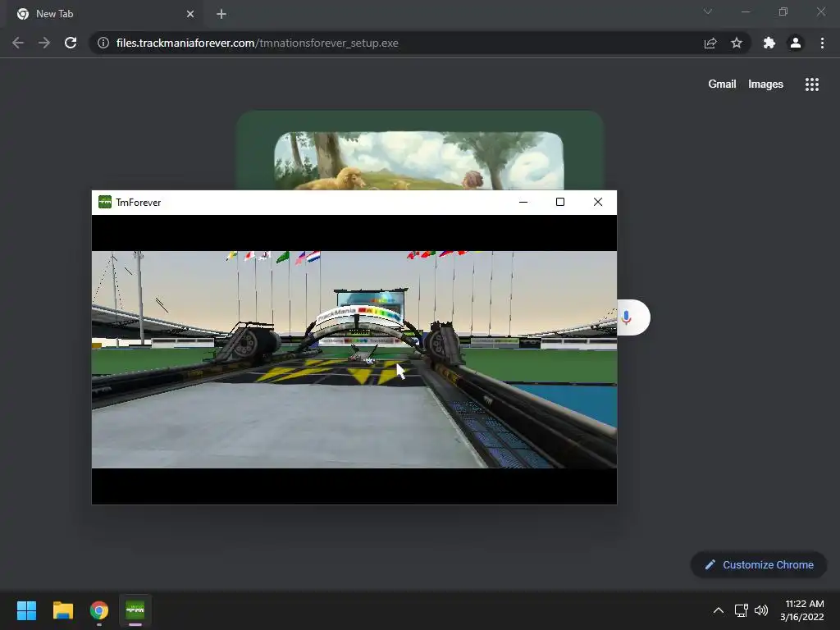Minimize the TmForever window
Image resolution: width=840 pixels, height=630 pixels.
tap(523, 202)
